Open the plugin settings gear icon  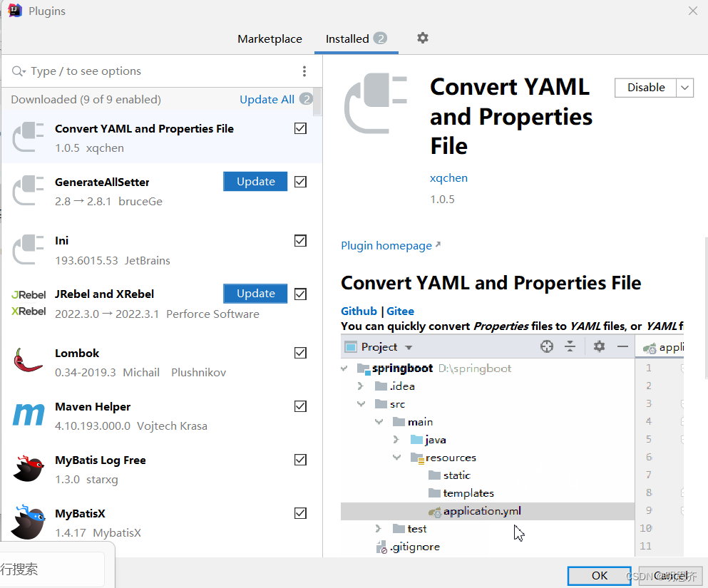(422, 38)
